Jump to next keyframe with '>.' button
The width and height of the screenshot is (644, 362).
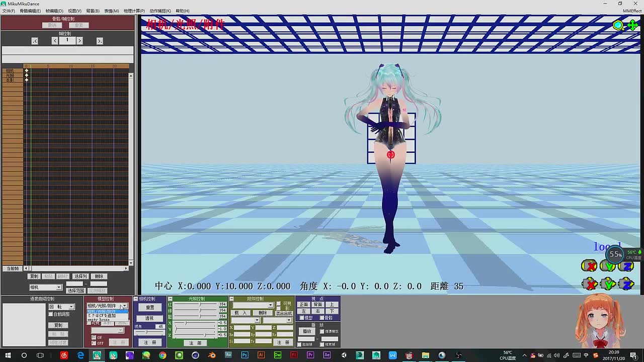point(100,41)
